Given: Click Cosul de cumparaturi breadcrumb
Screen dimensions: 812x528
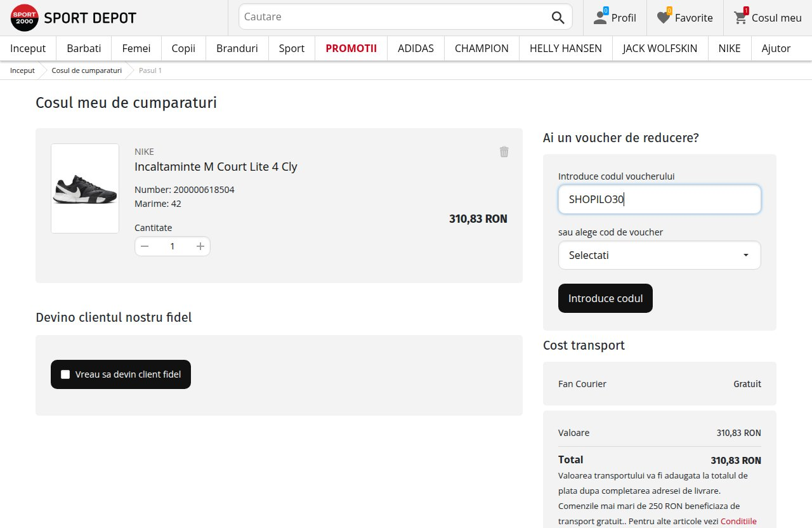Looking at the screenshot, I should tap(86, 70).
